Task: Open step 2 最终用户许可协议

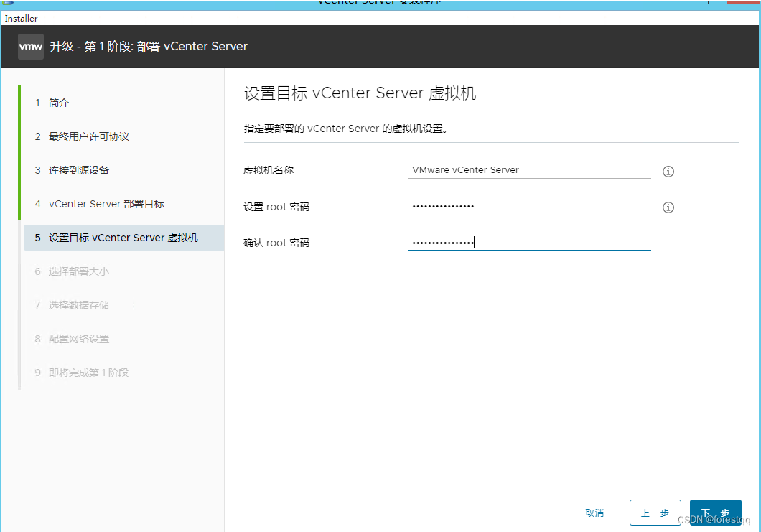Action: click(82, 136)
